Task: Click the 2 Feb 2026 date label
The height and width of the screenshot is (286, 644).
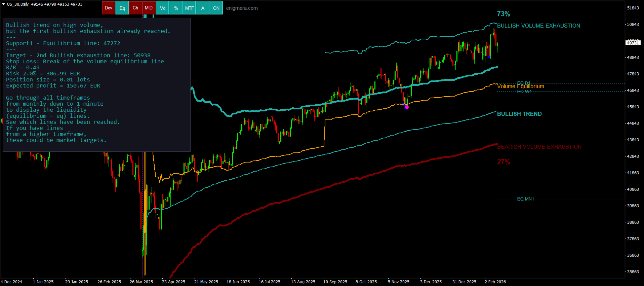Action: click(495, 282)
